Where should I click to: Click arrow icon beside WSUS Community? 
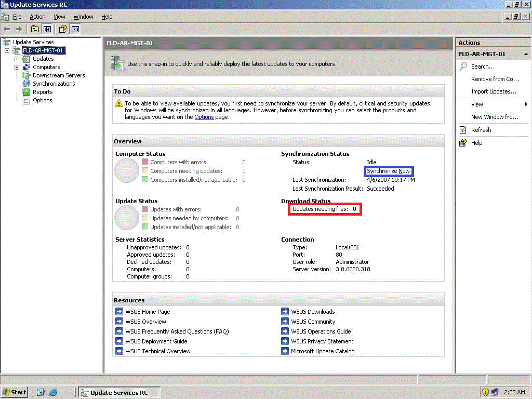pos(285,321)
